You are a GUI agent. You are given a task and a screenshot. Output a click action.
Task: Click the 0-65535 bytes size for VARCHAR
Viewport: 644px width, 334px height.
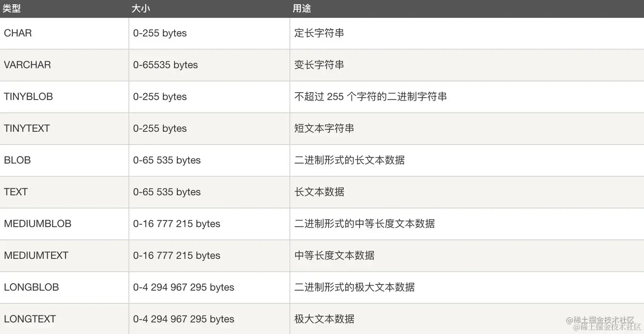coord(166,65)
